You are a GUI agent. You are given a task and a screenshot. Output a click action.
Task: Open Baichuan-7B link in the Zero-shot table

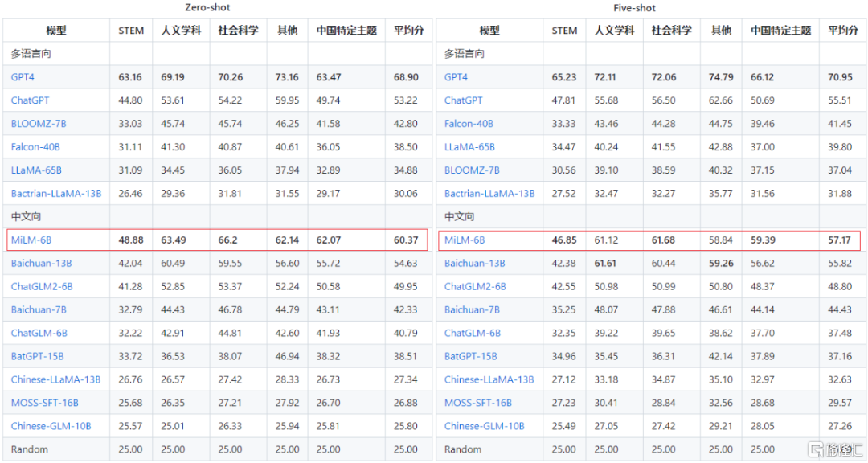(39, 309)
